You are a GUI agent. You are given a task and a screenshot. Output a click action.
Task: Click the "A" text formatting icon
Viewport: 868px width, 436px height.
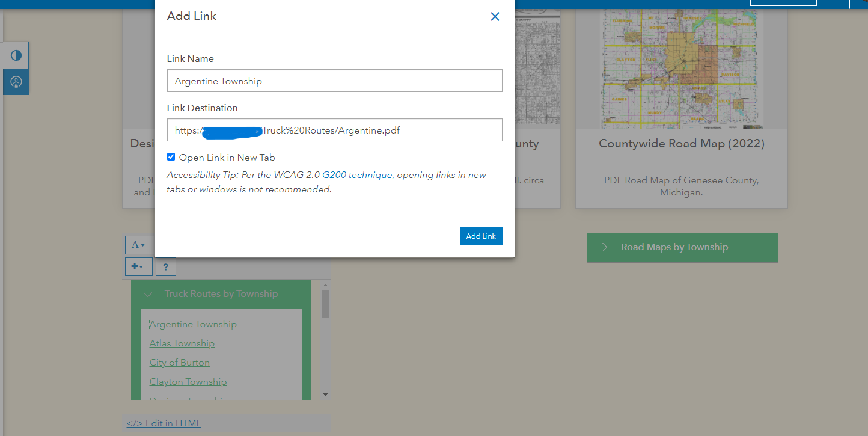[135, 245]
